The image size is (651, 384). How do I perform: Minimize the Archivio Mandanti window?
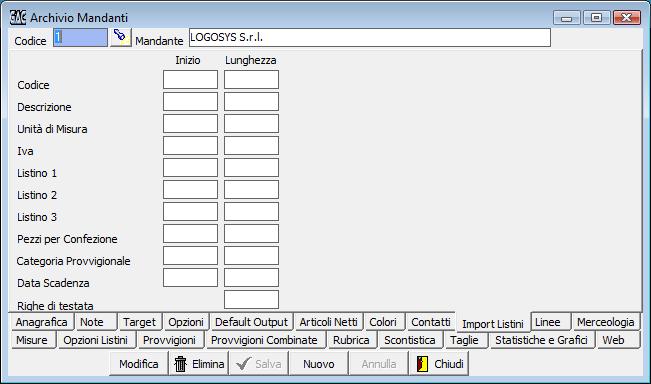[x=567, y=18]
